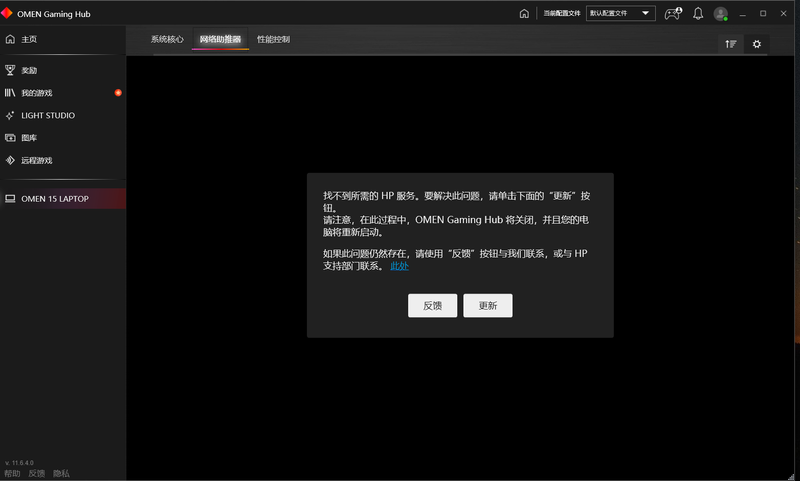Click the sort order icon beside gear
Viewport: 800px width, 481px height.
pyautogui.click(x=731, y=44)
